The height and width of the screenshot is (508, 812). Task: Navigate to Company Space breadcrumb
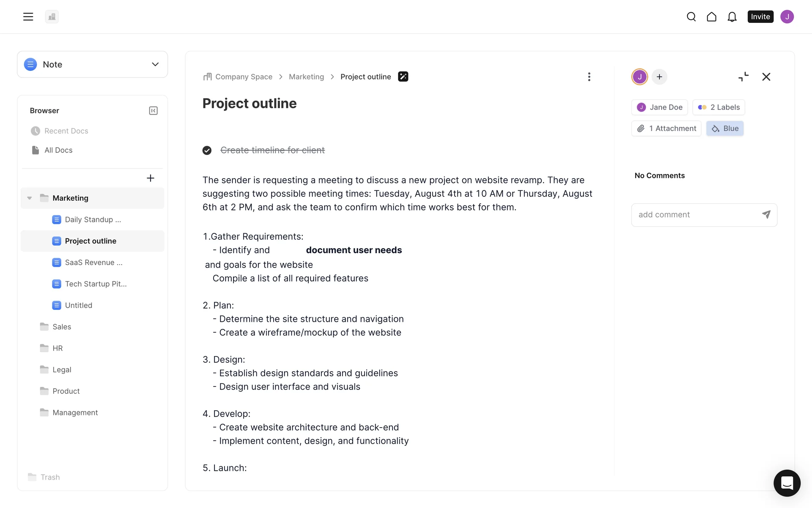click(244, 77)
